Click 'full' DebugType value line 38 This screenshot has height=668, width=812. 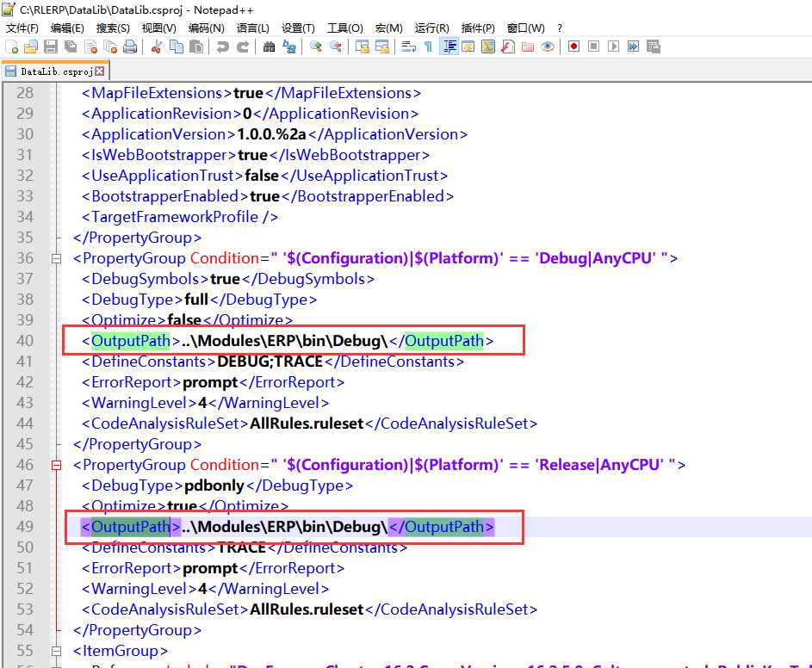pyautogui.click(x=196, y=300)
